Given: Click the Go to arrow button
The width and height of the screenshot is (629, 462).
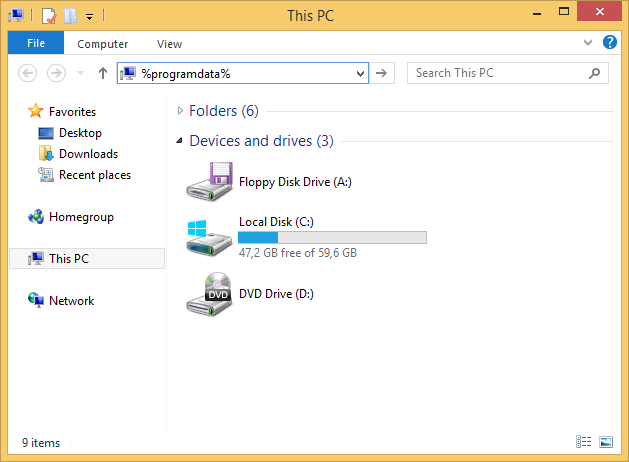Looking at the screenshot, I should pyautogui.click(x=381, y=73).
